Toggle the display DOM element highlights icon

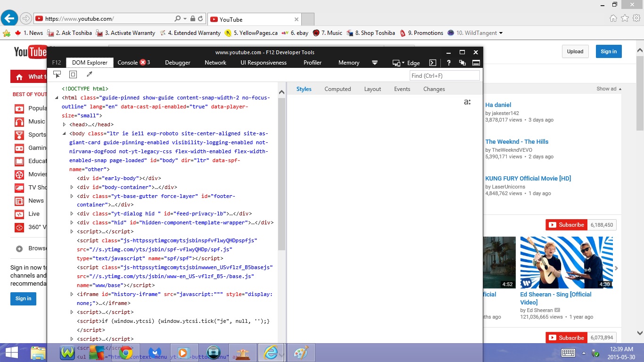point(73,74)
